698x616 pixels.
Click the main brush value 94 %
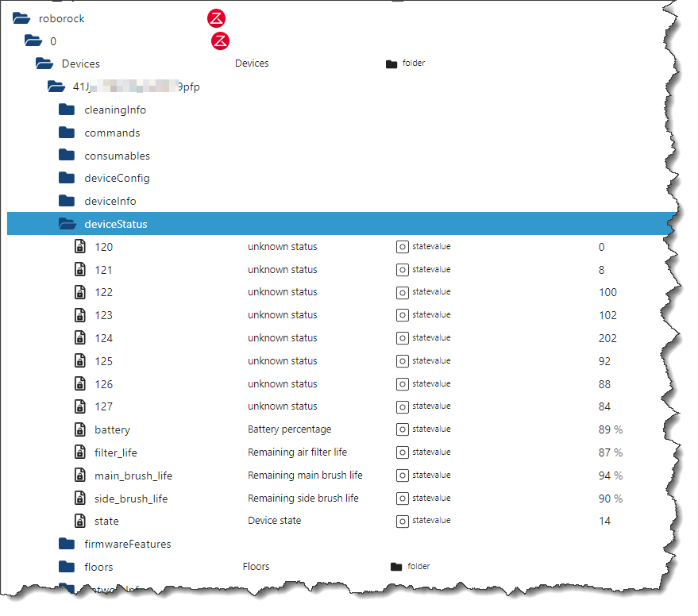611,475
